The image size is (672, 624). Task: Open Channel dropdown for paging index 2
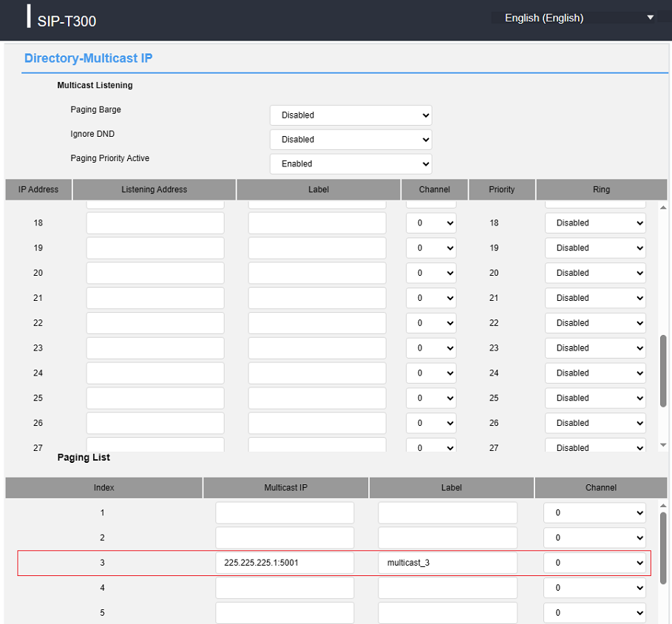594,537
